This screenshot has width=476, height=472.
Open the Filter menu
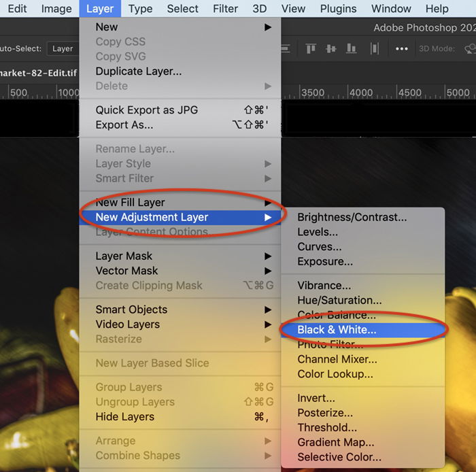point(225,9)
